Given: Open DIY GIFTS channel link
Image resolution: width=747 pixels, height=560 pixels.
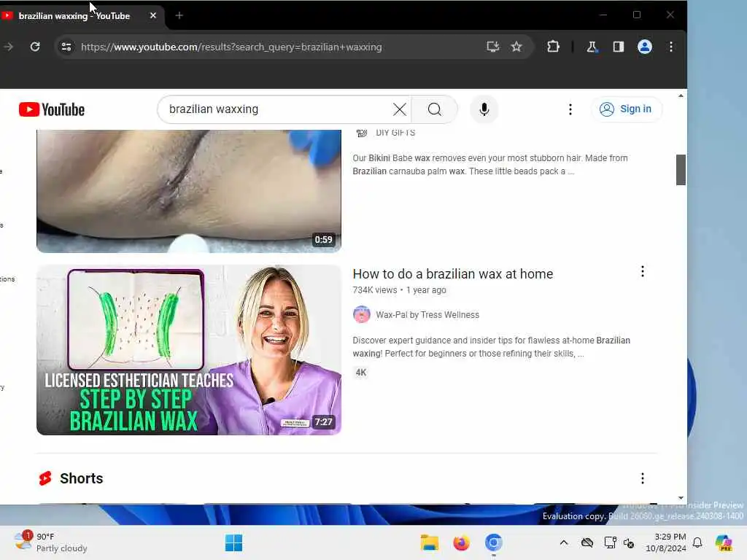Looking at the screenshot, I should tap(395, 133).
